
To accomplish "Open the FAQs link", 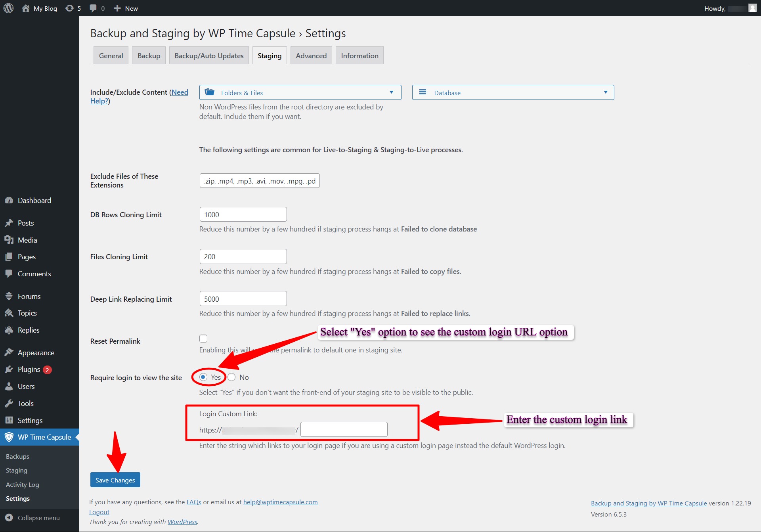I will 194,502.
